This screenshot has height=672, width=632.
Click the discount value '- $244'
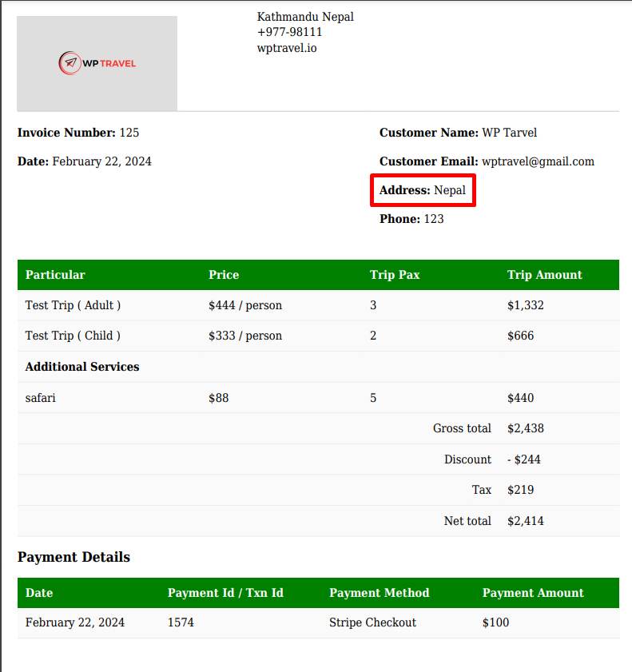click(523, 459)
